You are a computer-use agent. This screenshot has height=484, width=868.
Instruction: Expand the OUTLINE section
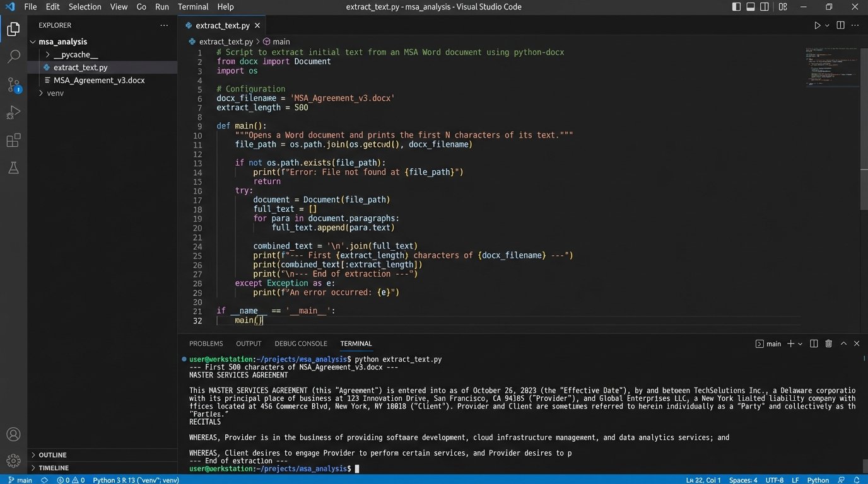pyautogui.click(x=52, y=455)
